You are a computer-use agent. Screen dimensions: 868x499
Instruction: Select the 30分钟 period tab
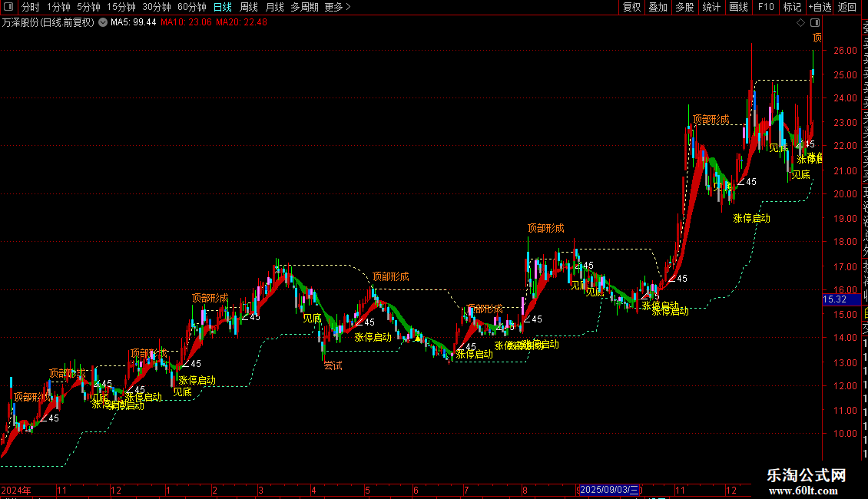pyautogui.click(x=157, y=7)
